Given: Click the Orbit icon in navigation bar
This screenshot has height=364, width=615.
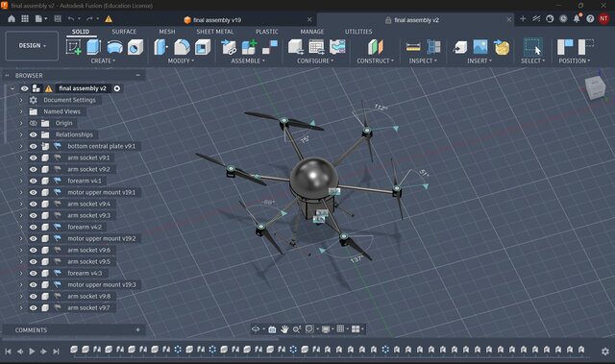Looking at the screenshot, I should tap(256, 329).
